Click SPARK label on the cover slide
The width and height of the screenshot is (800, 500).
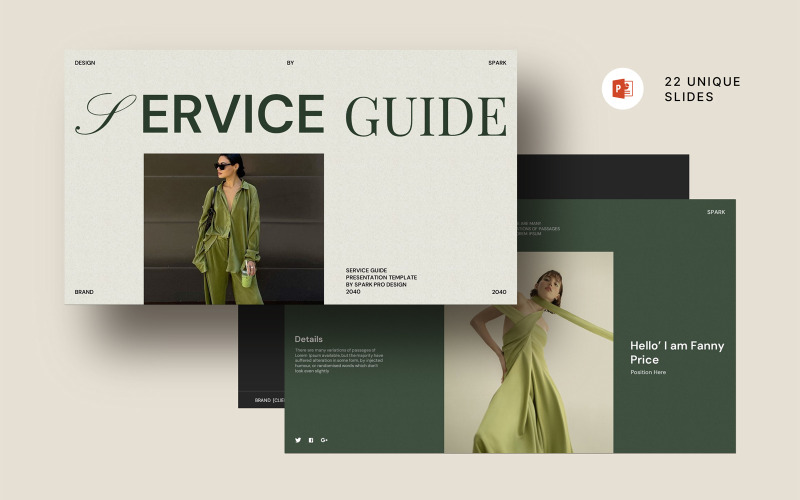coord(497,63)
